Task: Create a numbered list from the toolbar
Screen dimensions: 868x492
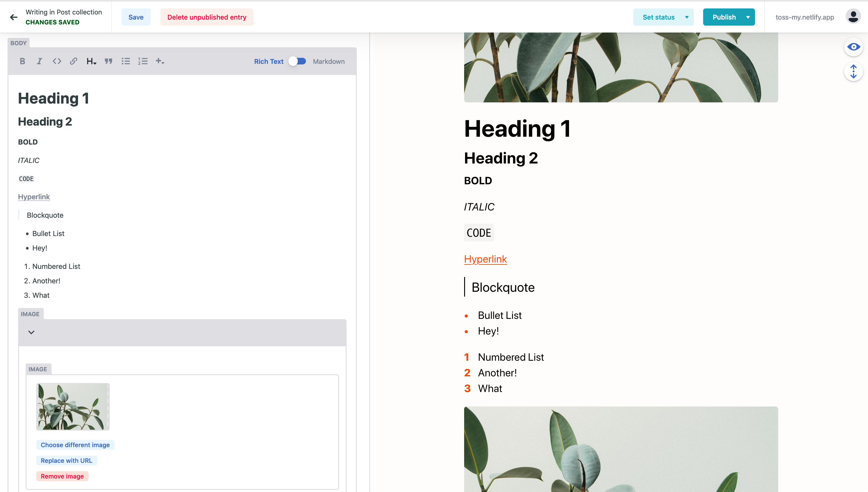Action: (143, 61)
